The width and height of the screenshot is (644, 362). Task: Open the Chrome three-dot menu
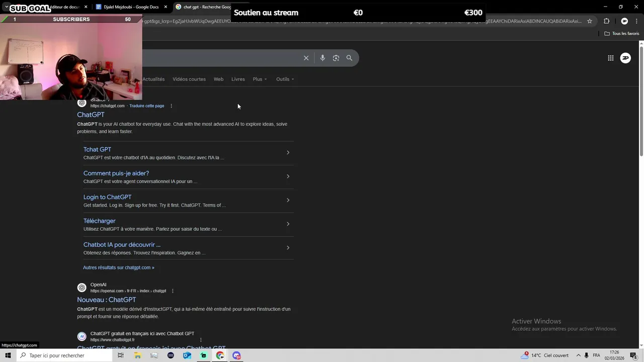tap(637, 21)
